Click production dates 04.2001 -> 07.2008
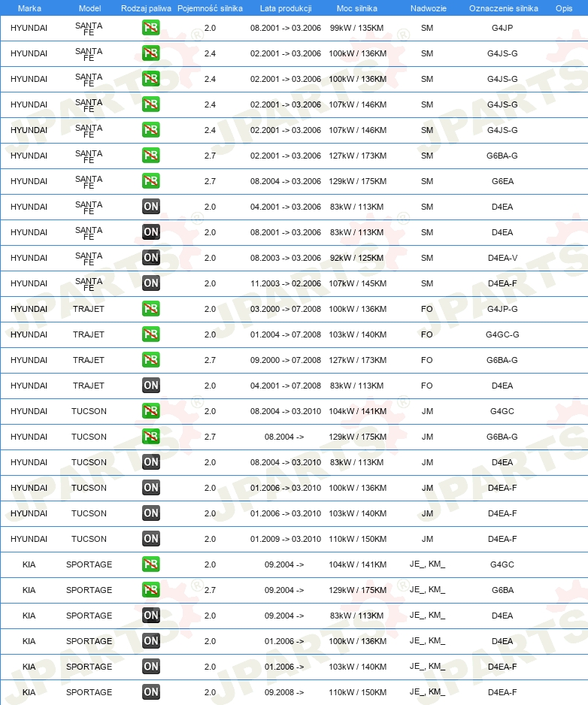 (286, 386)
